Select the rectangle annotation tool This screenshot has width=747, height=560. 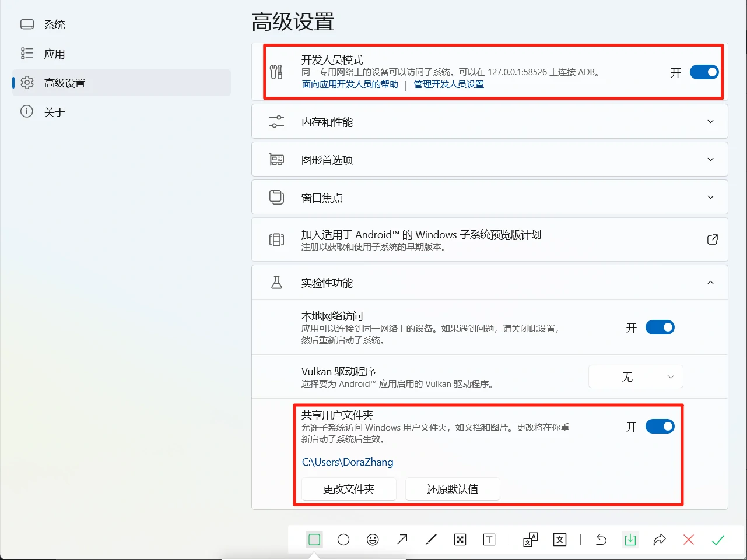[x=314, y=540]
